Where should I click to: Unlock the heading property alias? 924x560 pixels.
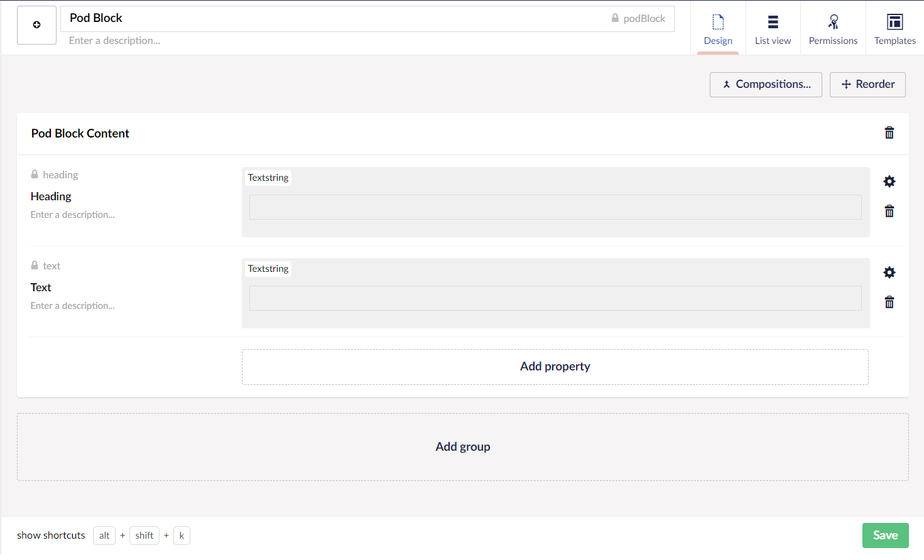click(35, 175)
